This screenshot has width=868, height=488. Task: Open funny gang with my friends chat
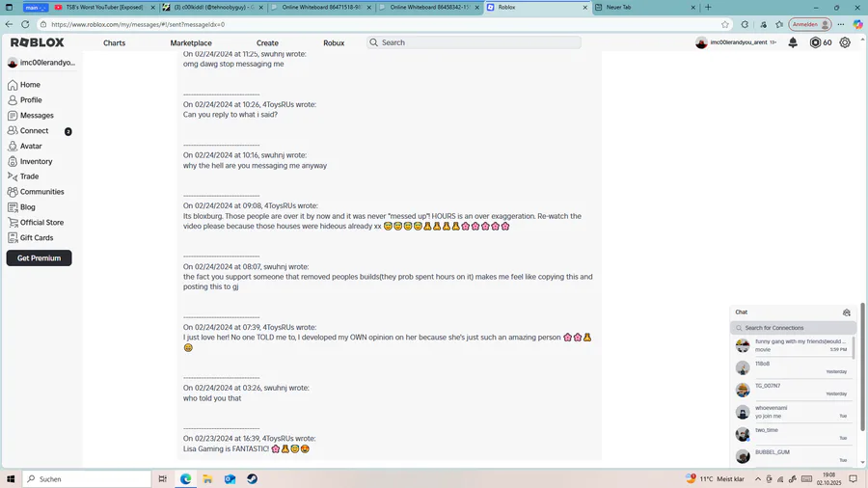click(792, 345)
